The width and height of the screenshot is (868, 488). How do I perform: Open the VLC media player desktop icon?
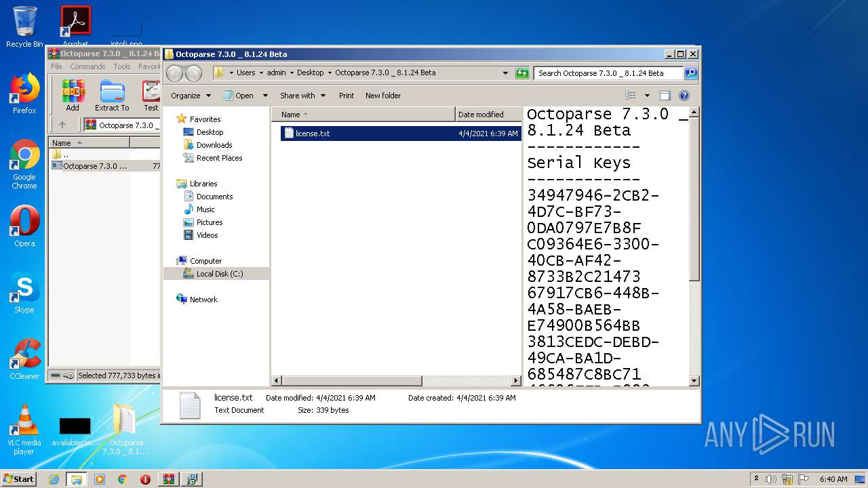tap(24, 430)
